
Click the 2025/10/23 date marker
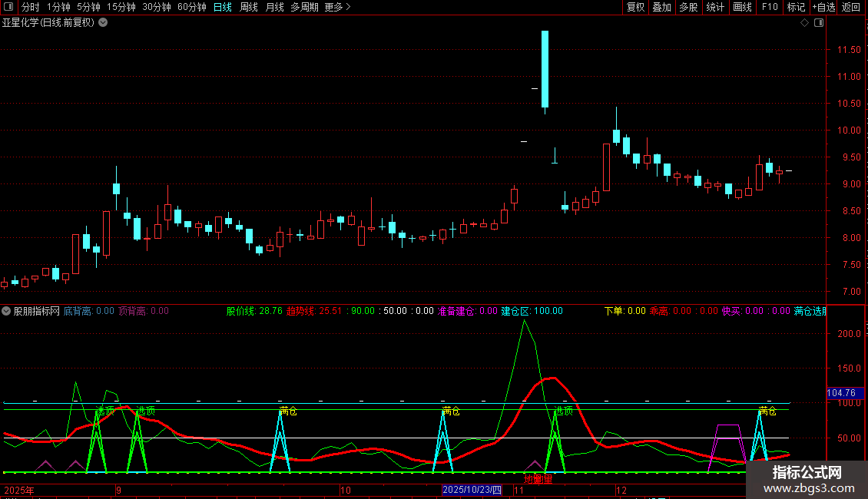click(x=472, y=490)
